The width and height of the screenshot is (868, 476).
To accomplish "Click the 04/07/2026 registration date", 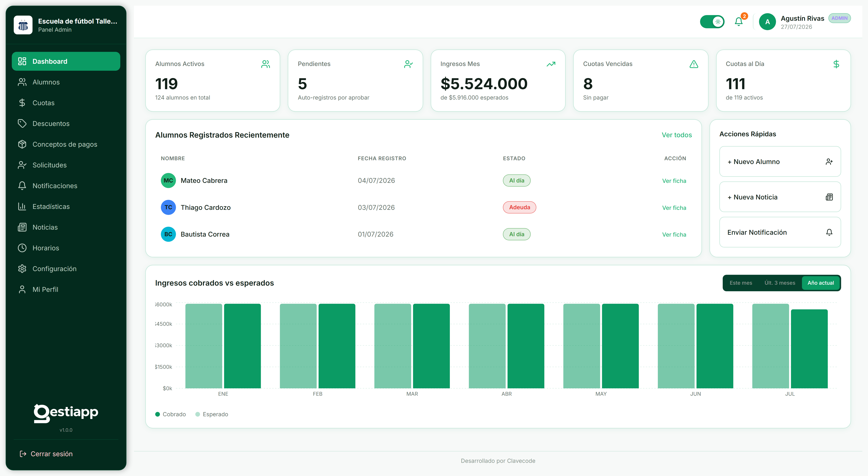I will [376, 180].
